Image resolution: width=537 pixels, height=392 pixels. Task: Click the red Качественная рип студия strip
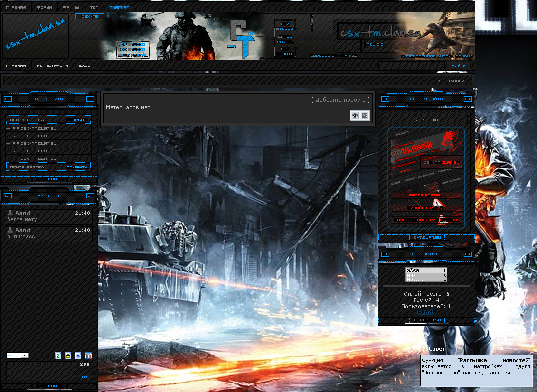[x=426, y=220]
